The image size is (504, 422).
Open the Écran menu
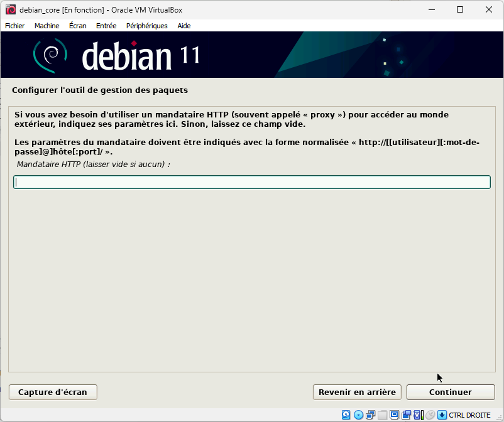pos(78,26)
